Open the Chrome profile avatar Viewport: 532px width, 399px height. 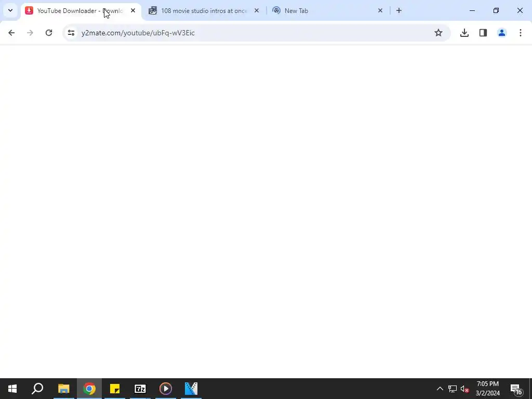pyautogui.click(x=502, y=33)
